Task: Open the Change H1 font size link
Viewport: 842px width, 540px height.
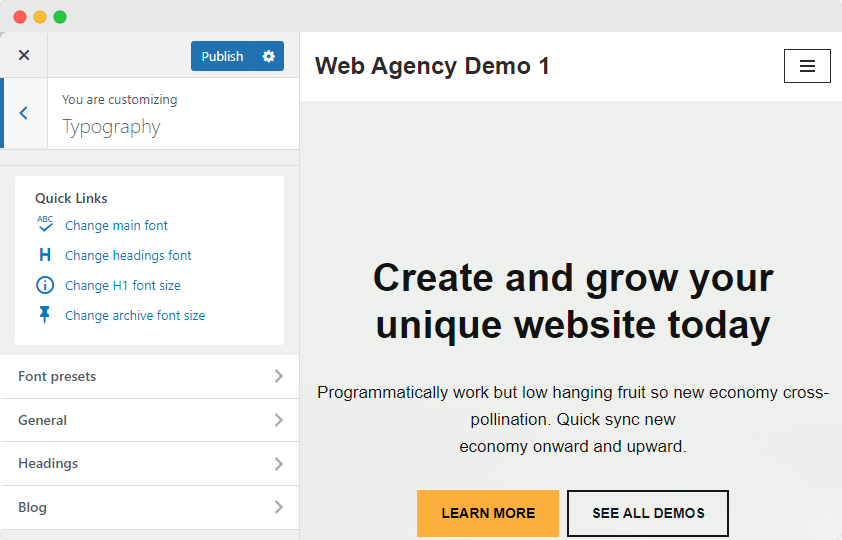Action: coord(123,286)
